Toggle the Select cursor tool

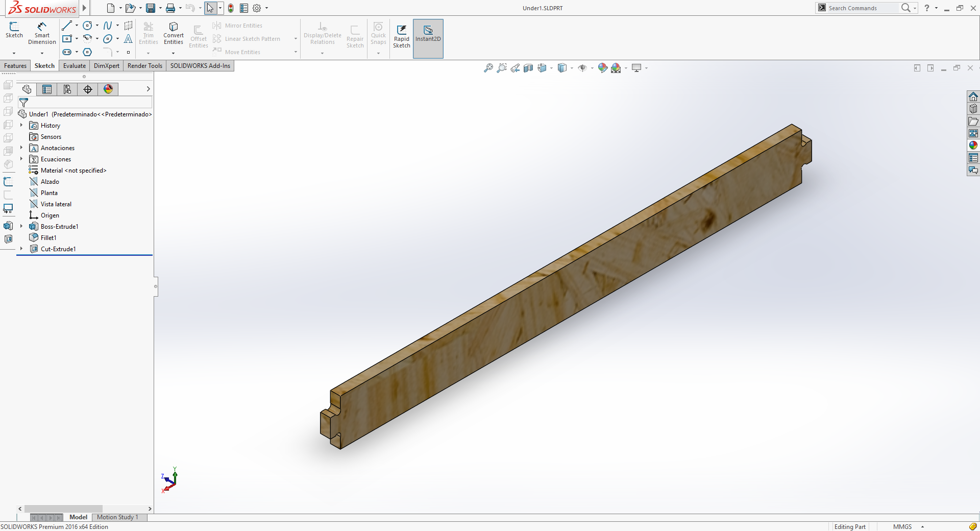pyautogui.click(x=210, y=8)
